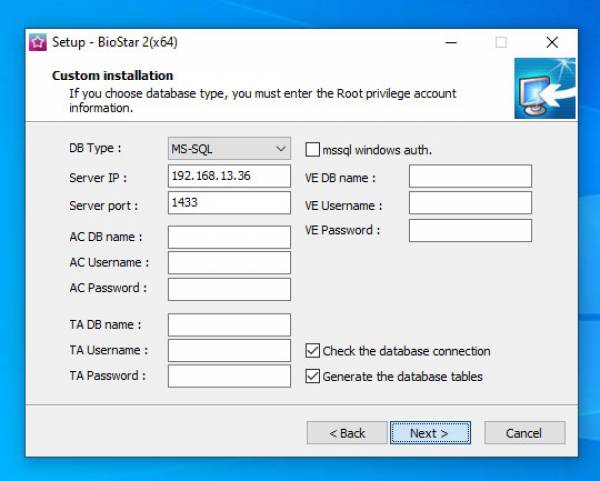Click the installer computer graphic in header
The width and height of the screenshot is (600, 481).
pyautogui.click(x=544, y=89)
